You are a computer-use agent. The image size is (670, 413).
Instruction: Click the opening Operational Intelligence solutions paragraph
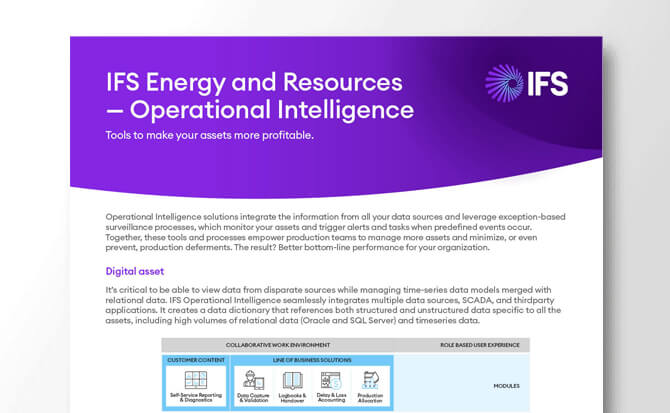point(335,234)
